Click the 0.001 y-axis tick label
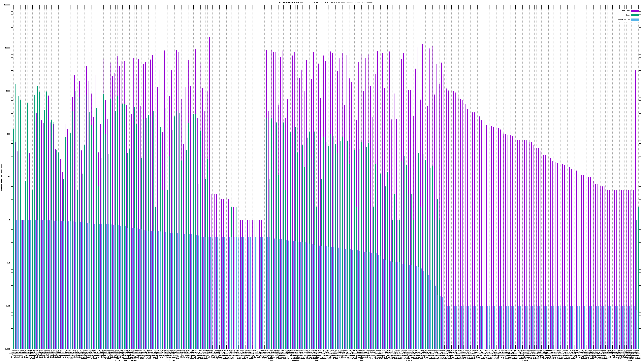The image size is (644, 362). pos(8,349)
